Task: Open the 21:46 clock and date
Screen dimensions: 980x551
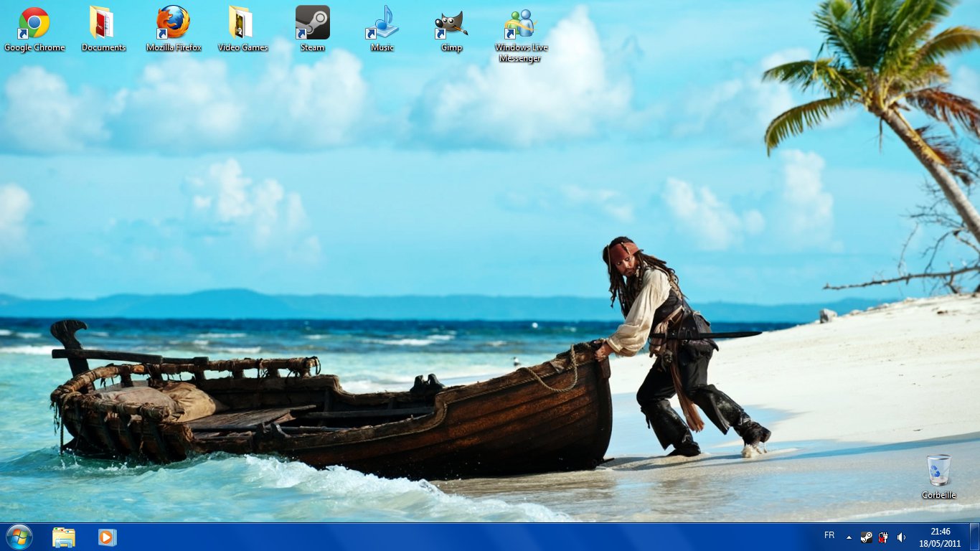Action: click(940, 537)
